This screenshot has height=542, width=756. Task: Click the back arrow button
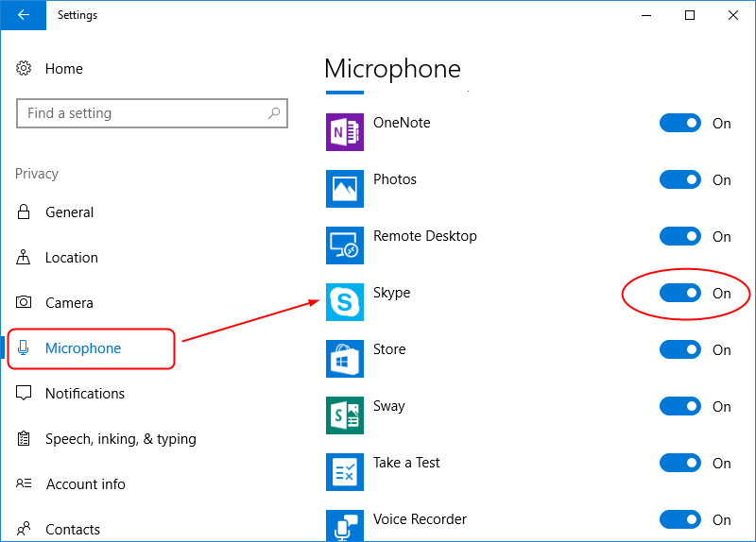tap(23, 15)
